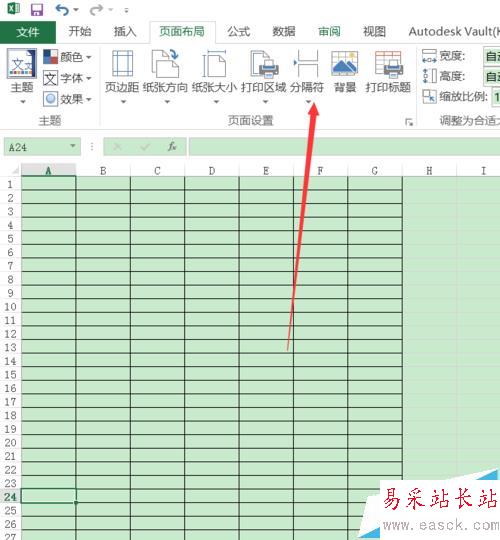Screen dimensions: 500x540
Task: Click the selected cell A24
Action: [x=49, y=496]
